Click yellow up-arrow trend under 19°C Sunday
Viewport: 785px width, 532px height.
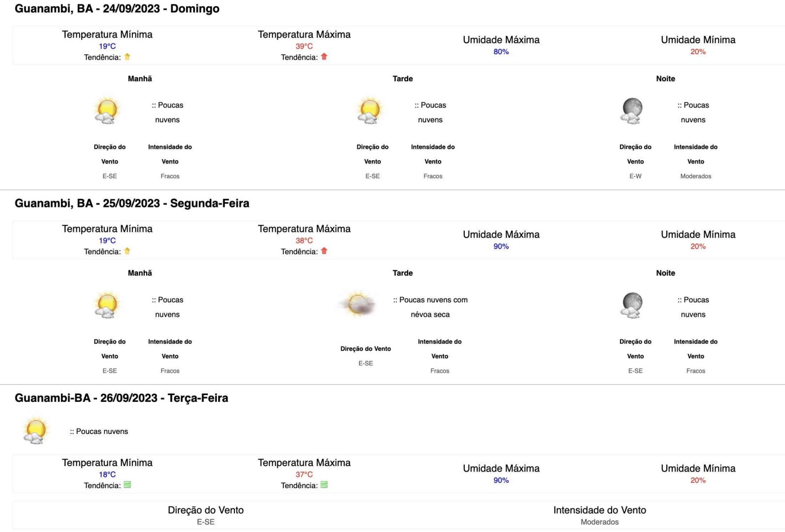click(127, 57)
